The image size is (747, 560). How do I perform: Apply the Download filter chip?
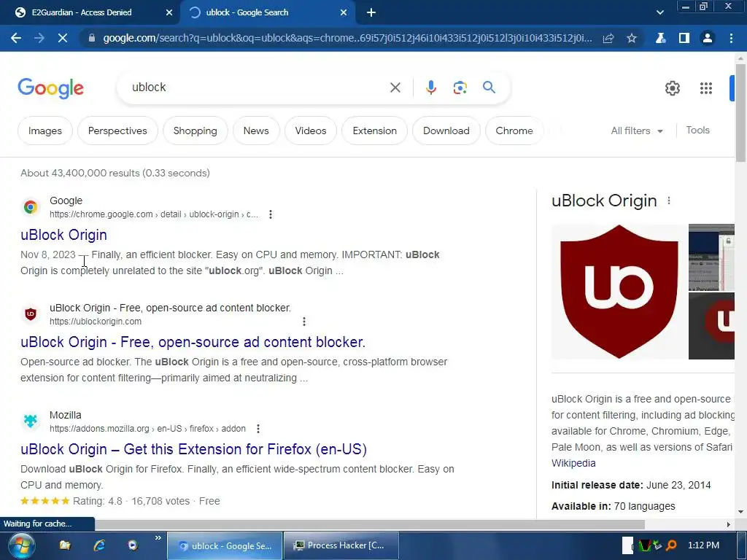pos(446,131)
